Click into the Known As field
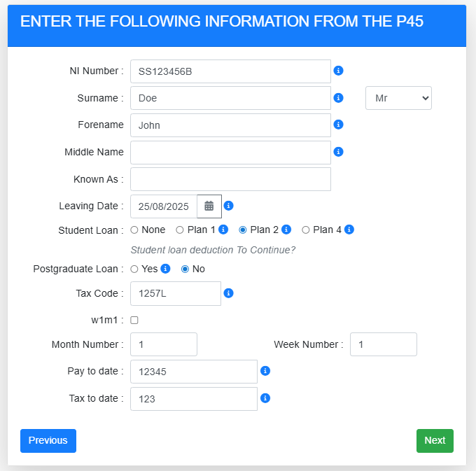 [230, 179]
